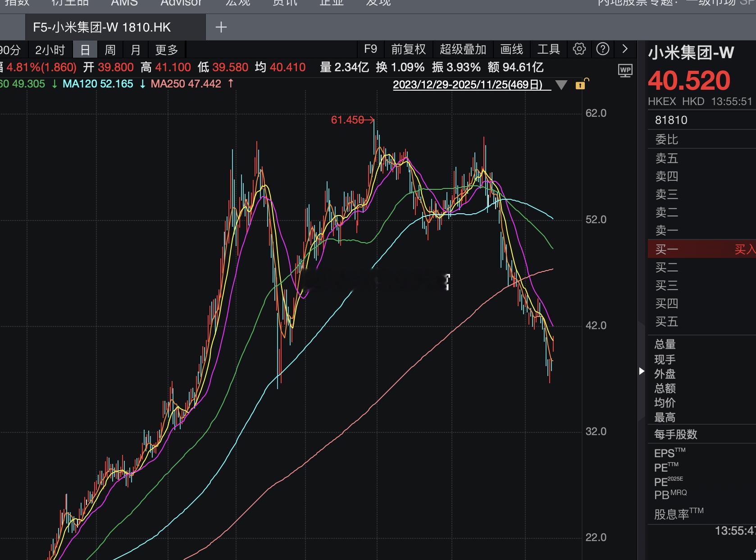Select the 日 daily period
The width and height of the screenshot is (756, 560).
click(x=85, y=50)
